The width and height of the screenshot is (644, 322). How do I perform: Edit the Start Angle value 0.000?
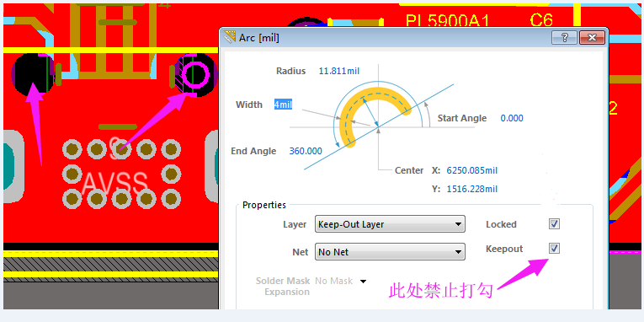(512, 119)
